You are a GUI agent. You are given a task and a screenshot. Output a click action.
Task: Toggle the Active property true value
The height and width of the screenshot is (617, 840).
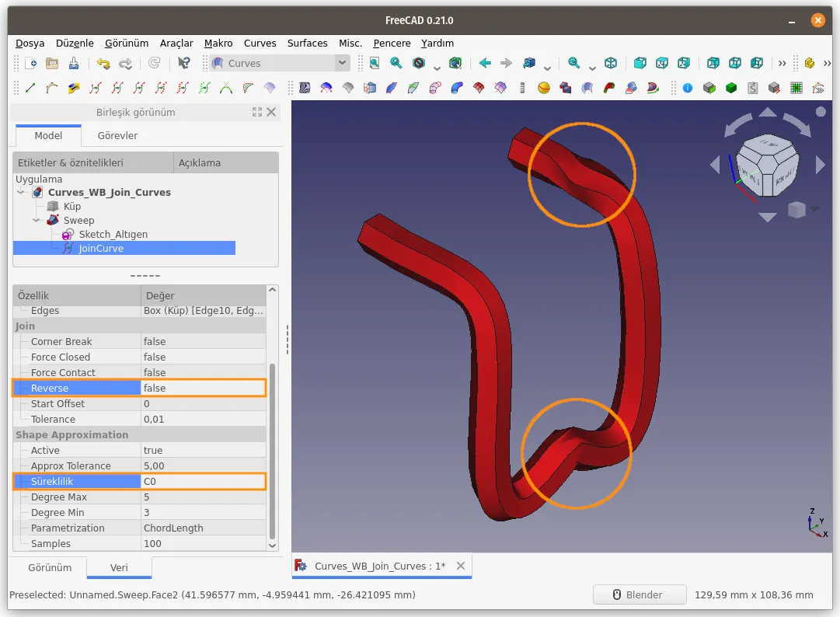click(203, 450)
